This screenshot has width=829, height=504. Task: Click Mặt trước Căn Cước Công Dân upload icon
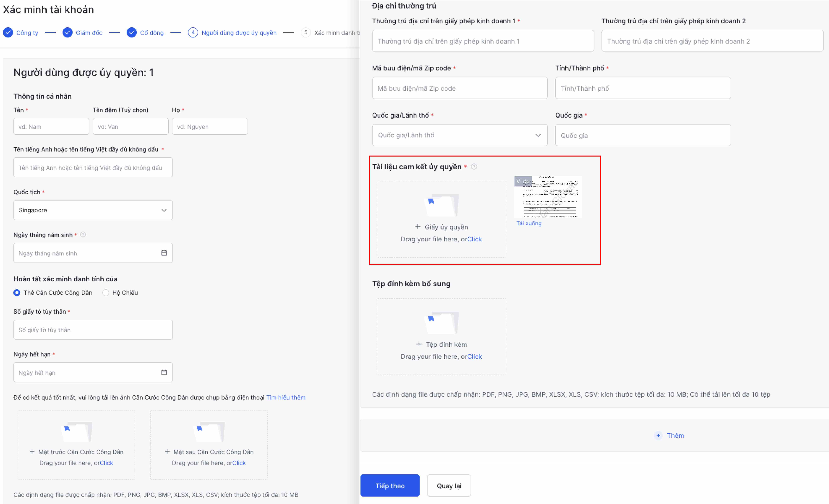pyautogui.click(x=77, y=432)
